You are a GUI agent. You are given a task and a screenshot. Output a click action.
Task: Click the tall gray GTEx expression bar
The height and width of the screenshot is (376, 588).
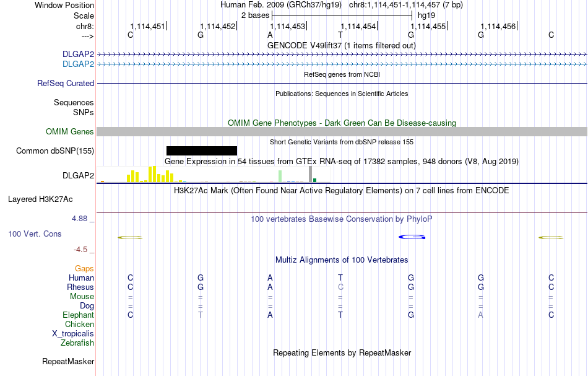[310, 175]
